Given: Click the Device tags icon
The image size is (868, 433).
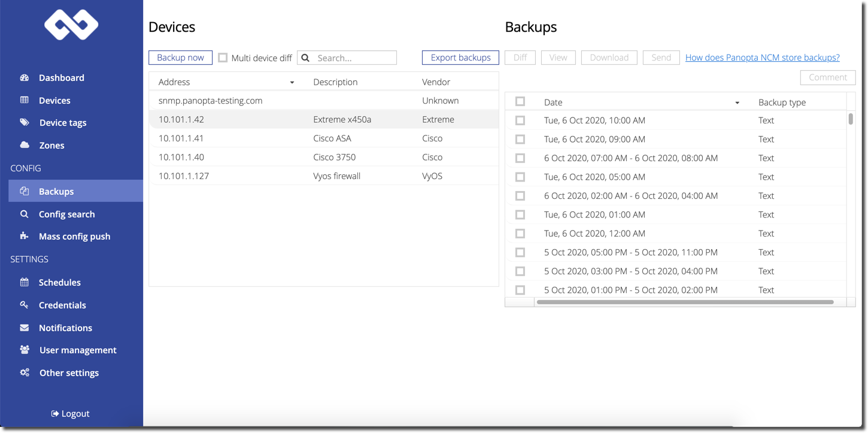Looking at the screenshot, I should (x=25, y=123).
